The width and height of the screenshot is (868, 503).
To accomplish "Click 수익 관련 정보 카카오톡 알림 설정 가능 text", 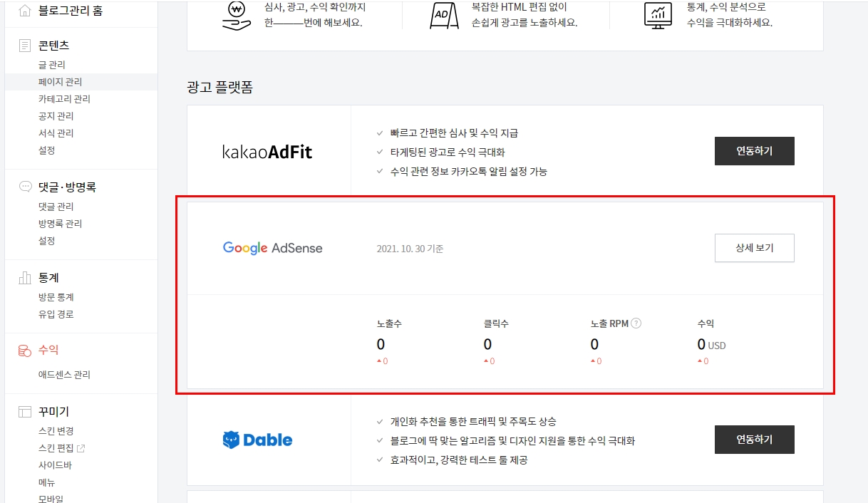I will click(468, 171).
